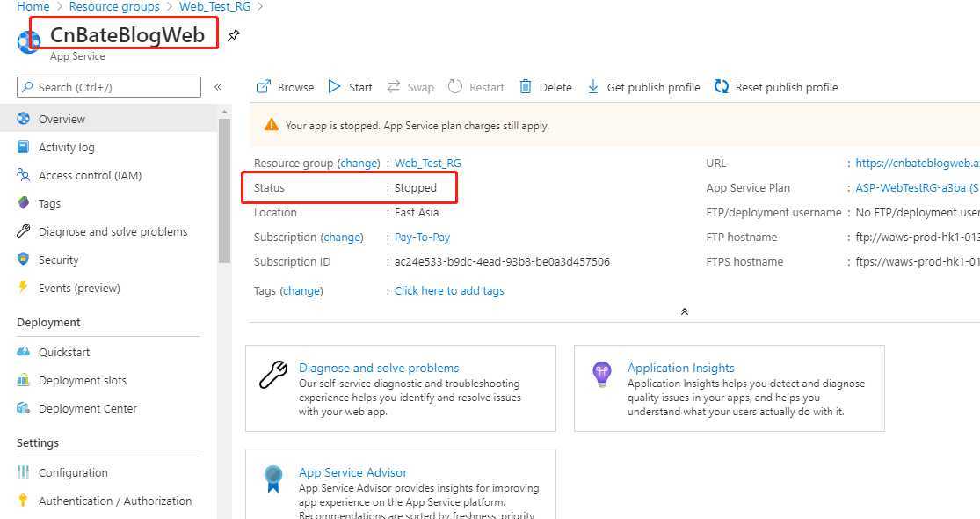Image resolution: width=980 pixels, height=519 pixels.
Task: Click the East Asia location value
Action: click(x=417, y=213)
